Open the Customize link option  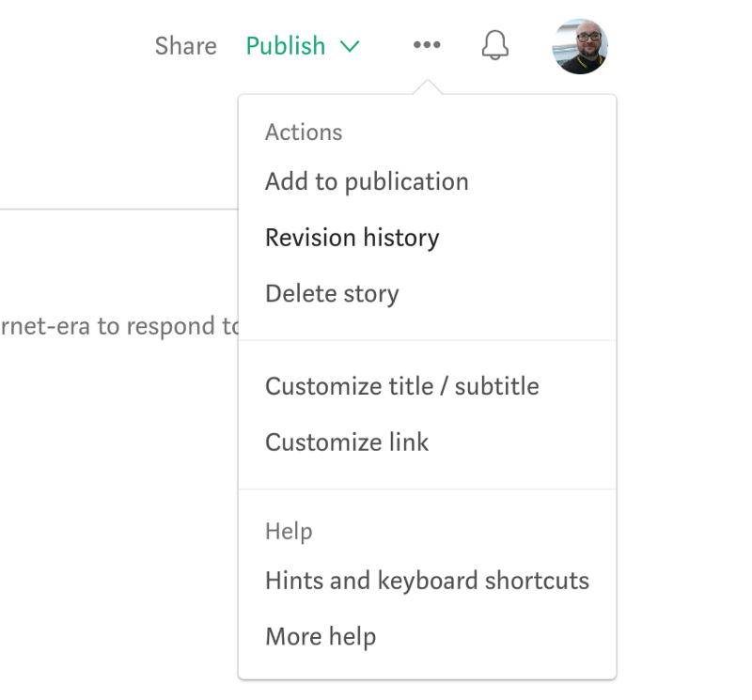pos(347,442)
